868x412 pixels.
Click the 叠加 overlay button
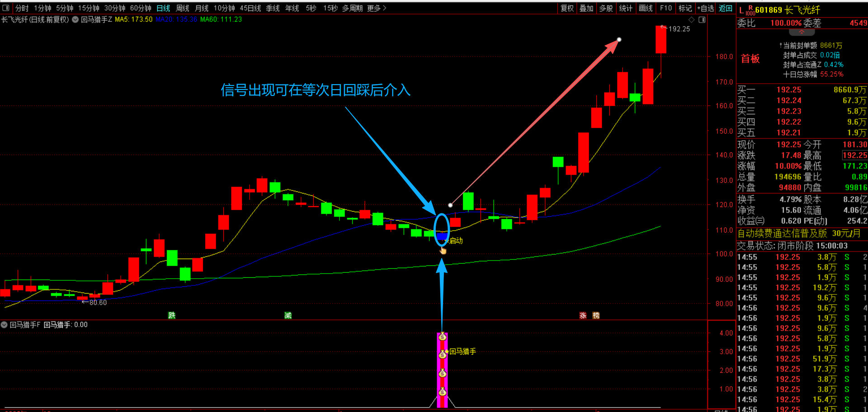pos(586,8)
